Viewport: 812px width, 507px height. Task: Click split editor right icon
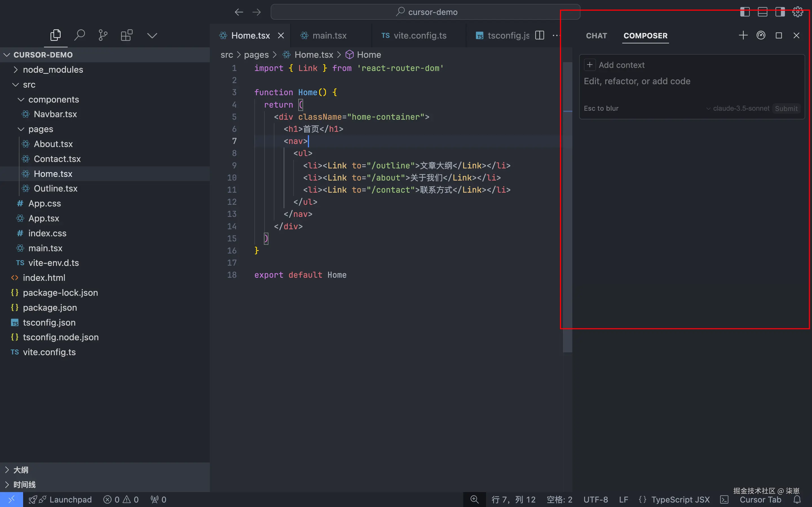coord(540,35)
